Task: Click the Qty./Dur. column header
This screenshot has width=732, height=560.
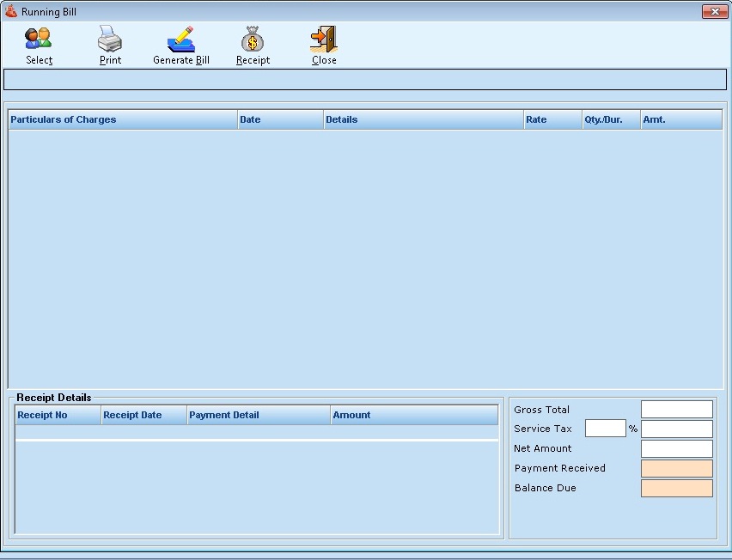Action: (610, 119)
